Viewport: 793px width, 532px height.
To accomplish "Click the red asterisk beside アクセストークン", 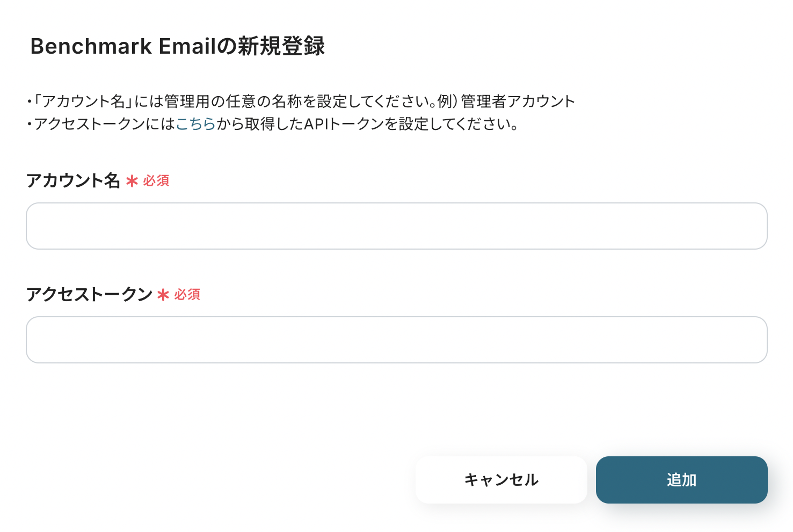I will pos(163,295).
